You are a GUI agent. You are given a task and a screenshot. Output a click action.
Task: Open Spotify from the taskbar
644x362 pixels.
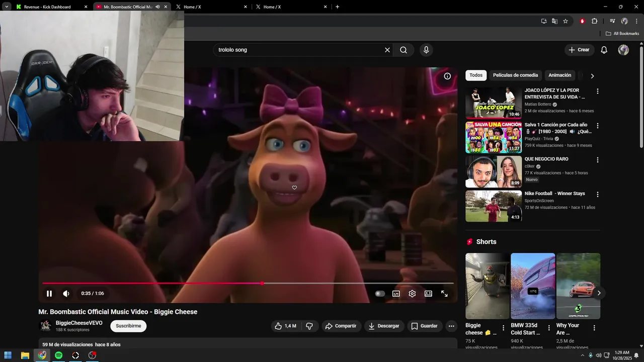pyautogui.click(x=58, y=355)
